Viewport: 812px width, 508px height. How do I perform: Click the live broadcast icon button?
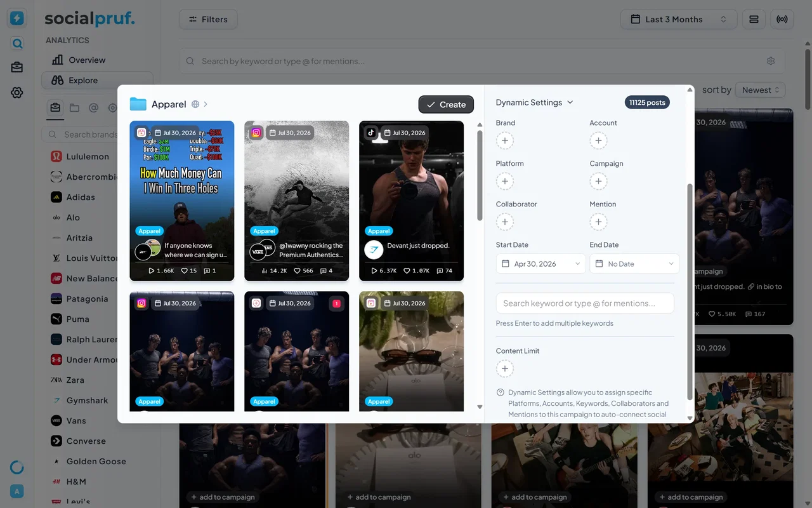tap(782, 19)
